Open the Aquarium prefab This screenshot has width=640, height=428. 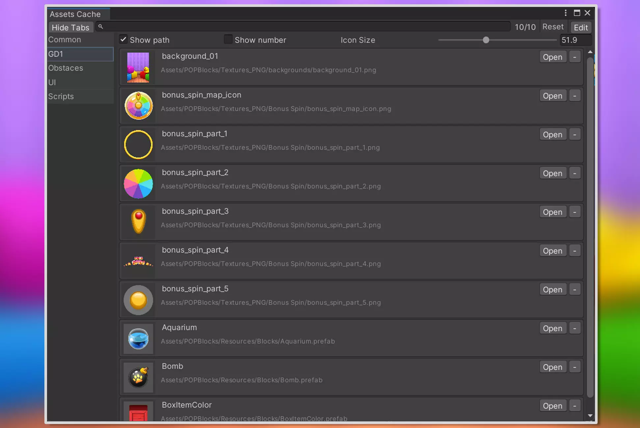(552, 328)
